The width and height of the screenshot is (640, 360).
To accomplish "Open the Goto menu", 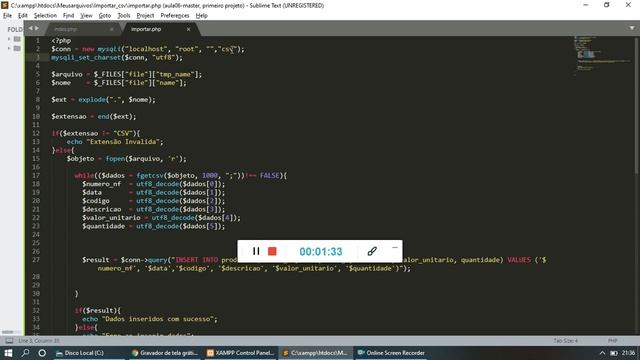I will point(104,16).
